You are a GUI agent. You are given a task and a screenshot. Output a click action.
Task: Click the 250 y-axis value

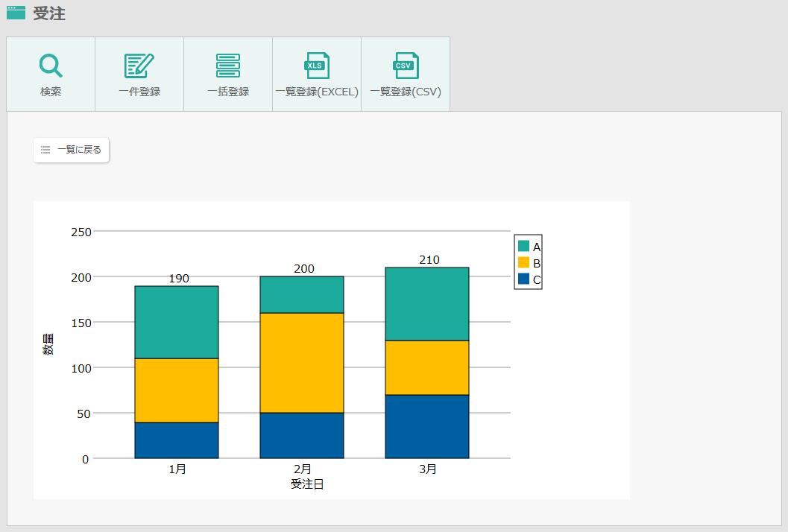click(x=81, y=232)
